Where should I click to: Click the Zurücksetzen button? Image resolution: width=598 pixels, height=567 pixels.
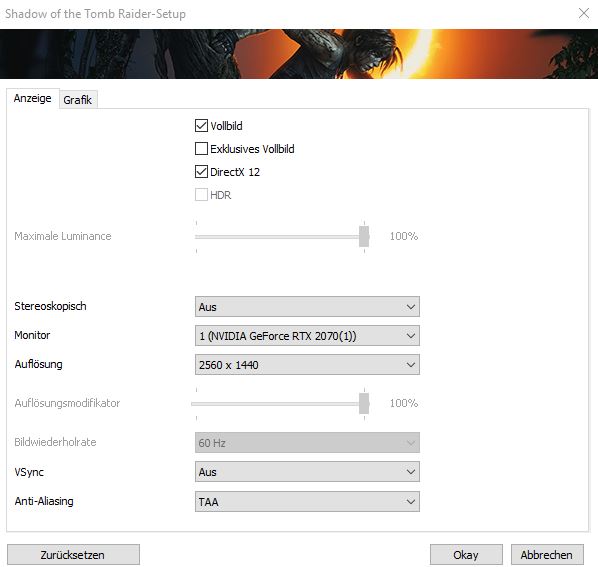click(73, 554)
